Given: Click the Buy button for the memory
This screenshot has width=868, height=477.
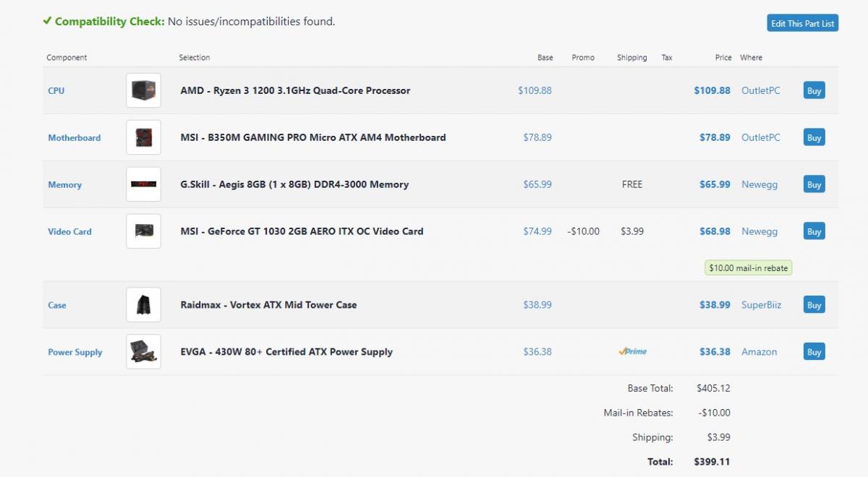Looking at the screenshot, I should pyautogui.click(x=814, y=185).
